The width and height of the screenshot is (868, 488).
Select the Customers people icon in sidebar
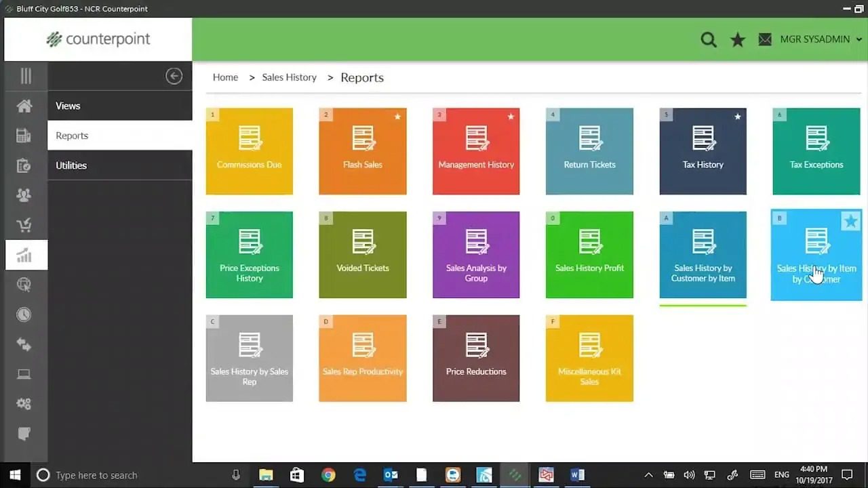[x=24, y=195]
